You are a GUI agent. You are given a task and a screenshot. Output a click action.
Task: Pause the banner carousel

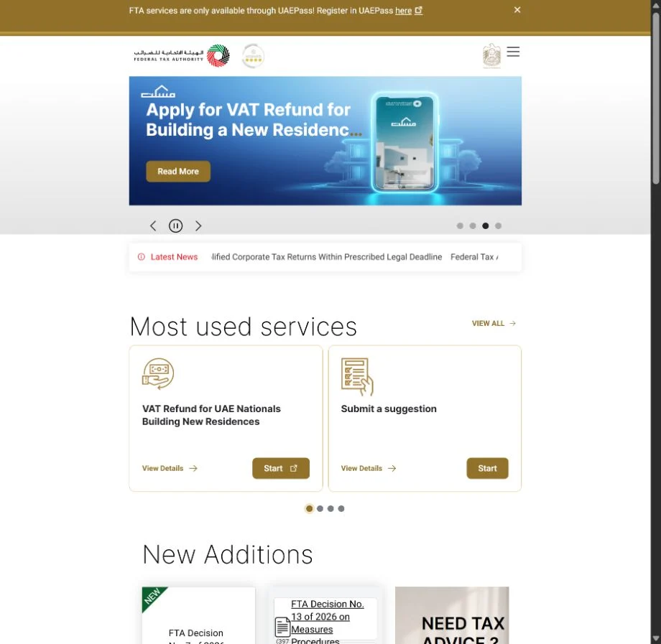[x=176, y=226]
